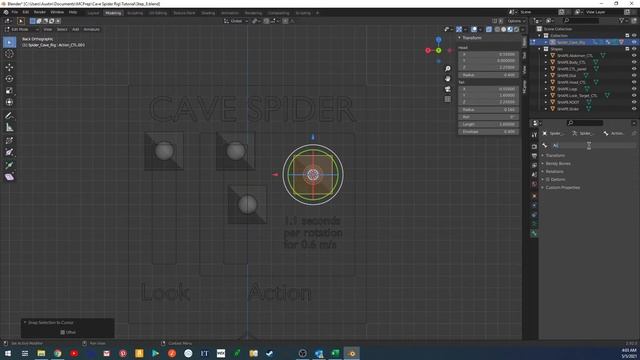Viewport: 640px width, 360px height.
Task: Adjust the Envelope value field
Action: (488, 132)
